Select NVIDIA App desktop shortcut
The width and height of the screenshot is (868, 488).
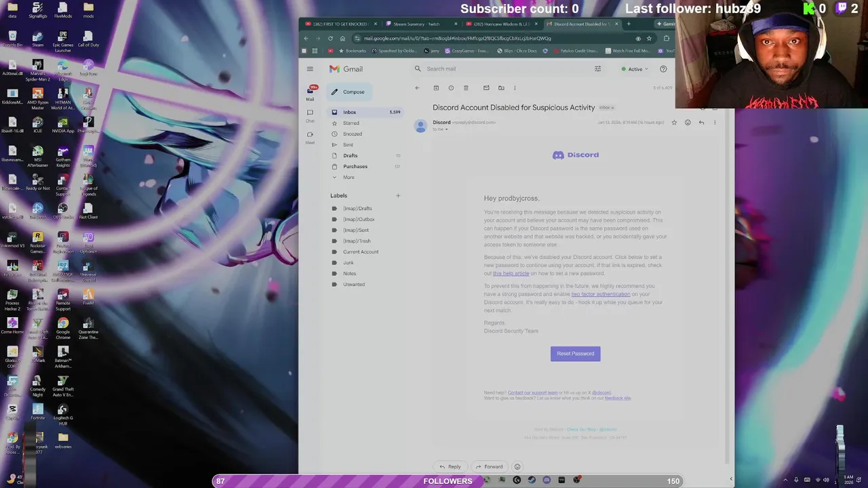point(63,125)
